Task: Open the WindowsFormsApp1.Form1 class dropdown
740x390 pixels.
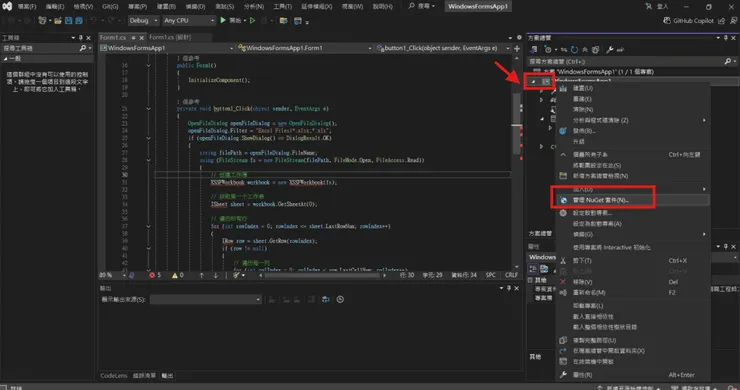Action: tap(304, 48)
